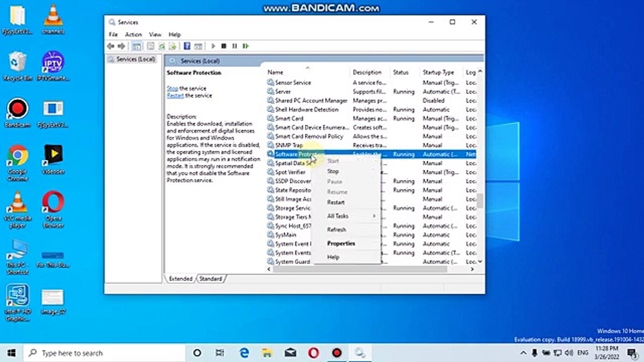
Task: Click the Back arrow in Services toolbar
Action: click(x=111, y=46)
